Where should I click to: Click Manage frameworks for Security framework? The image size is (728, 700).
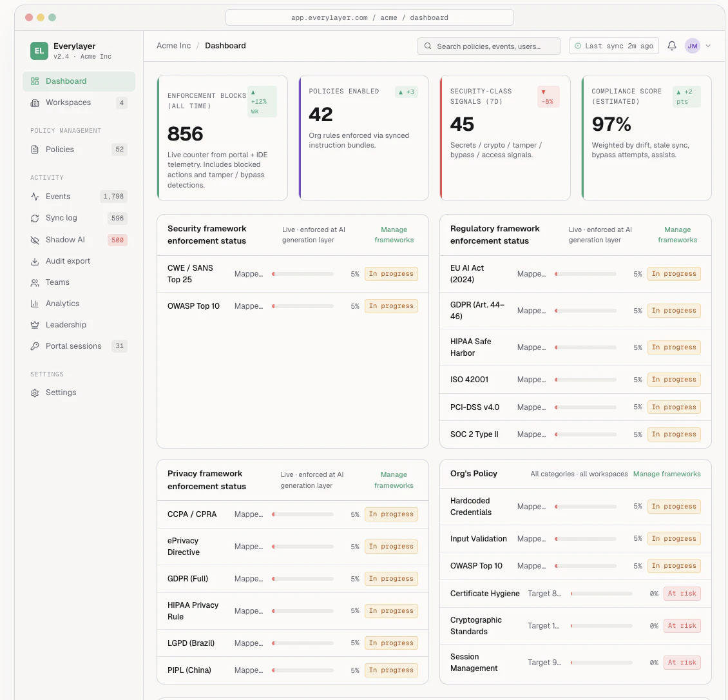point(394,235)
